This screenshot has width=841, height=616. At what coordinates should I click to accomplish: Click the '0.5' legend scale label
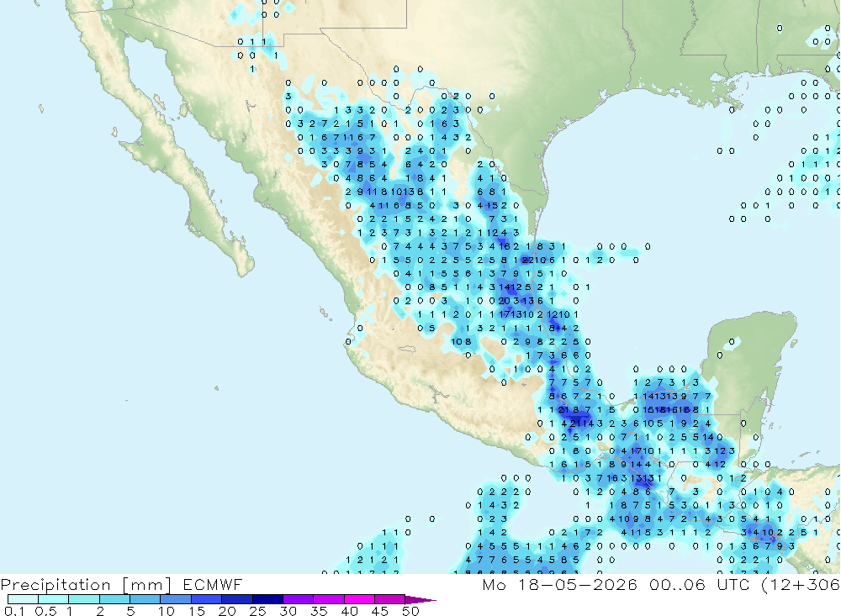(45, 611)
